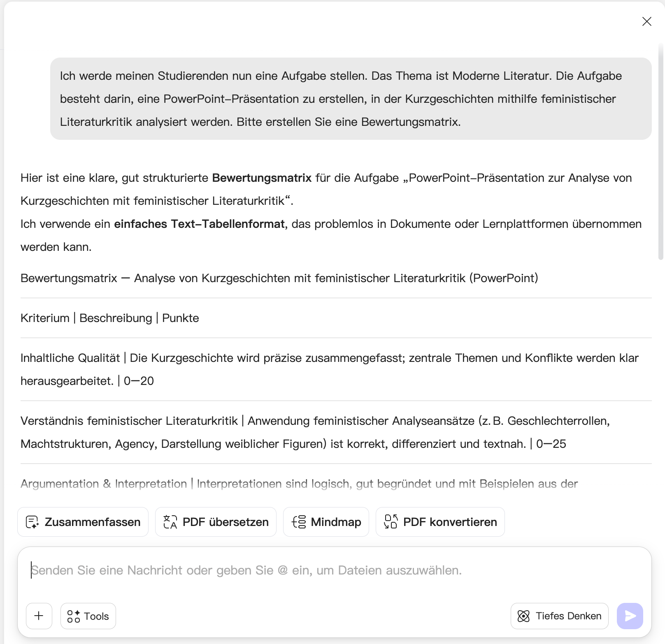Enable Tiefes Denken mode
665x644 pixels.
point(559,616)
